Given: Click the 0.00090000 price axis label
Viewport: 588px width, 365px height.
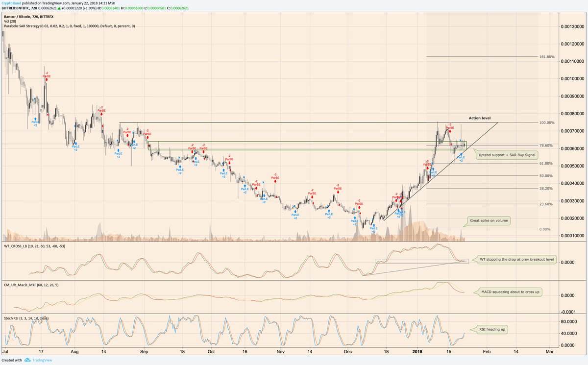Looking at the screenshot, I should click(x=573, y=96).
